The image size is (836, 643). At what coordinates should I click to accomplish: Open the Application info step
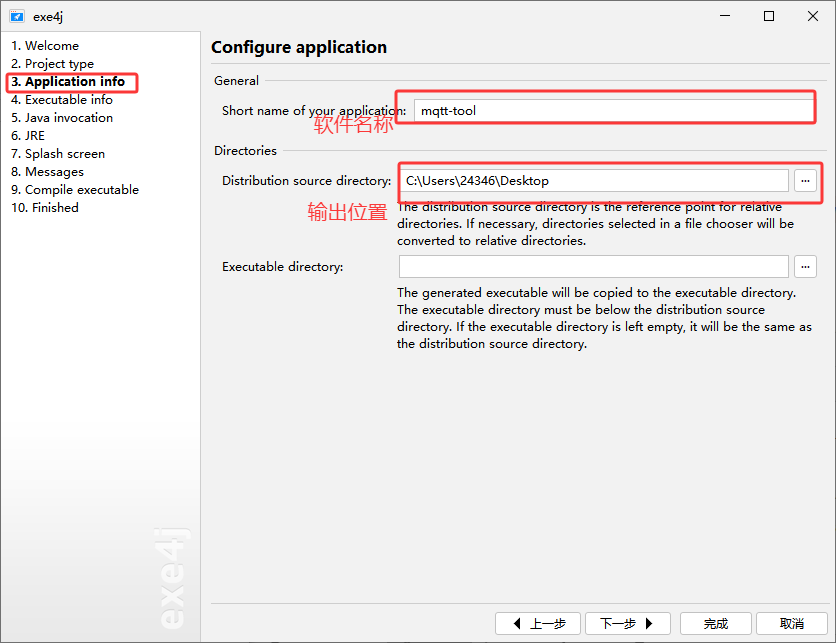68,82
